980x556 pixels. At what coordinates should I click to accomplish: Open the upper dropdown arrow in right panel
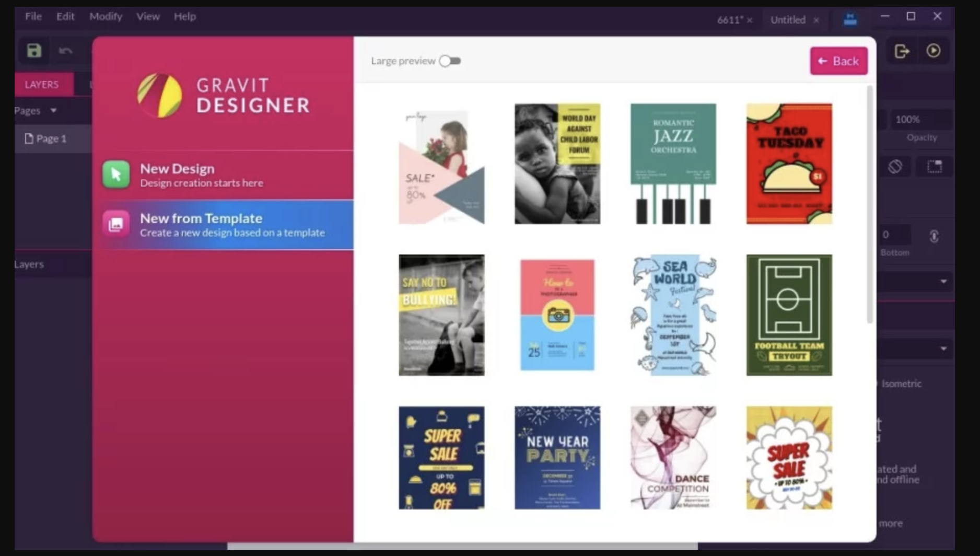click(943, 282)
